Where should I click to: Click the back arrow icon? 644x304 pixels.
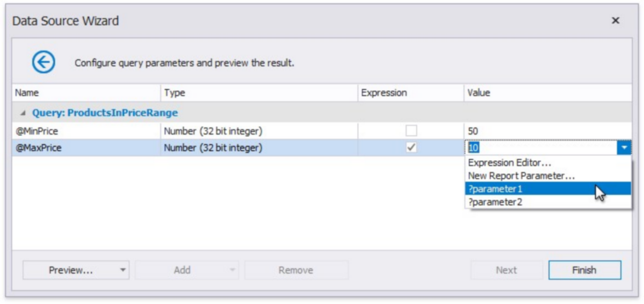point(43,63)
